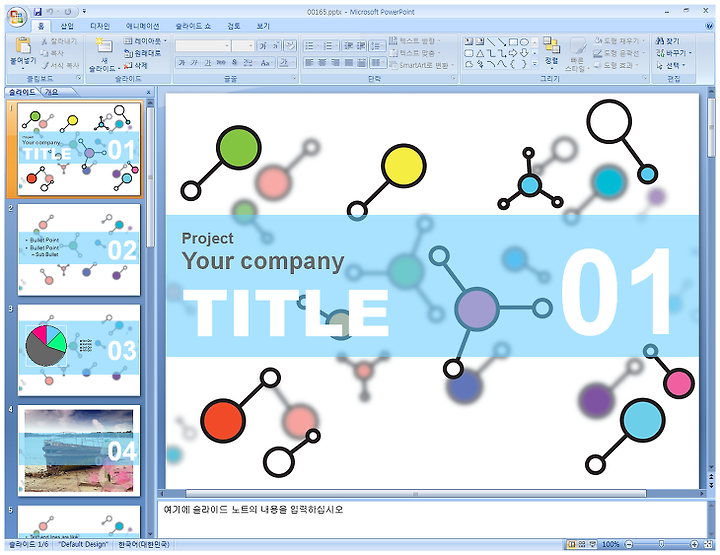The image size is (720, 555).
Task: Click the 바꾸기 (Replace) button
Action: click(673, 53)
